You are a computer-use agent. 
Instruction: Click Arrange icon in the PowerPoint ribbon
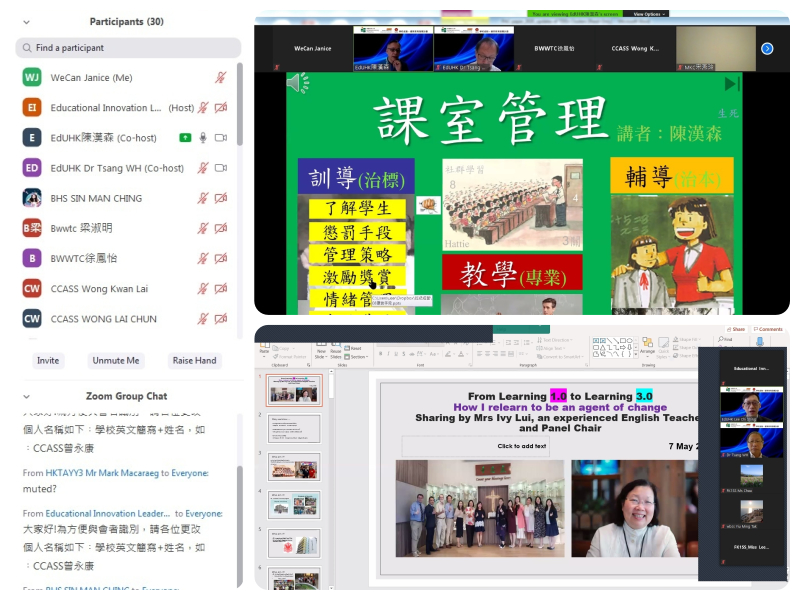point(647,347)
